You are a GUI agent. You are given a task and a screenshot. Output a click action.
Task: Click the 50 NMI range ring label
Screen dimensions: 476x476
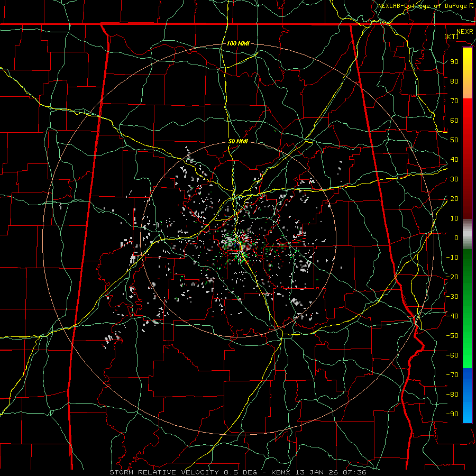[238, 141]
